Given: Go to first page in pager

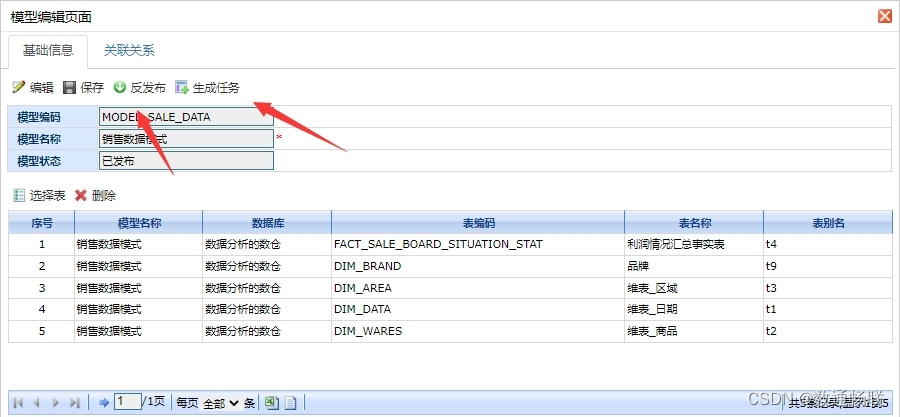Looking at the screenshot, I should coord(18,403).
